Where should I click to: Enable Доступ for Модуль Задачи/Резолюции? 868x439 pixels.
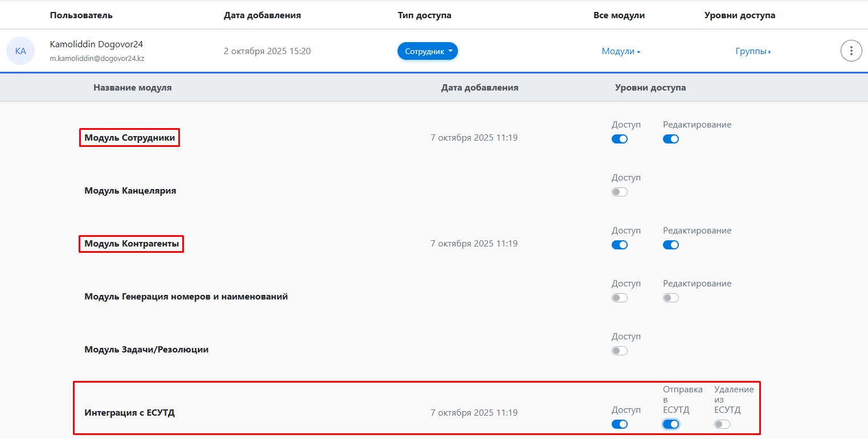620,351
